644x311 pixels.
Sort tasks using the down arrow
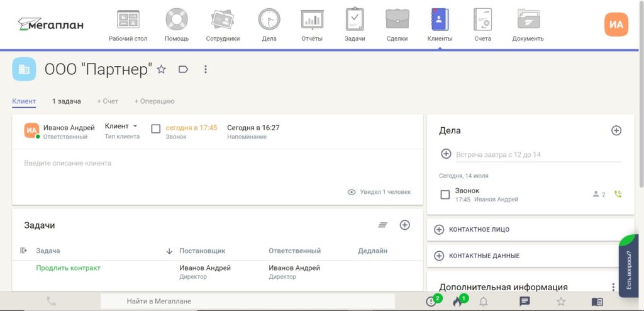click(169, 251)
